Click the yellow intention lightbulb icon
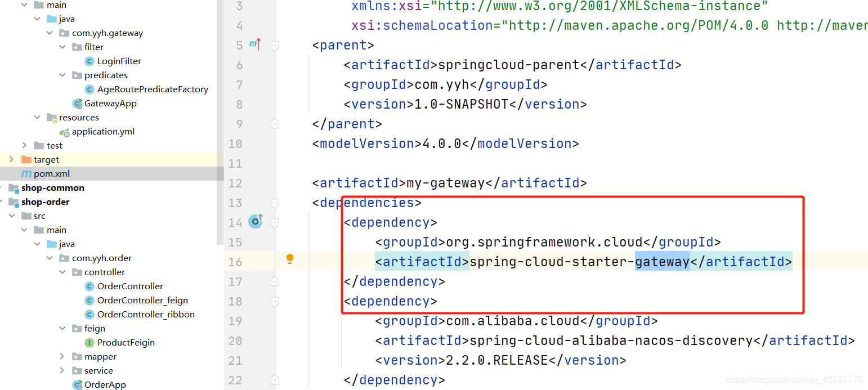The width and height of the screenshot is (868, 390). coord(290,259)
